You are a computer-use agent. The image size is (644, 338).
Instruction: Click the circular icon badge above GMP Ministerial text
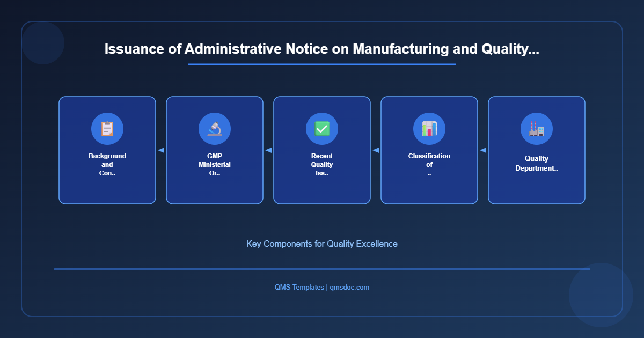(215, 129)
